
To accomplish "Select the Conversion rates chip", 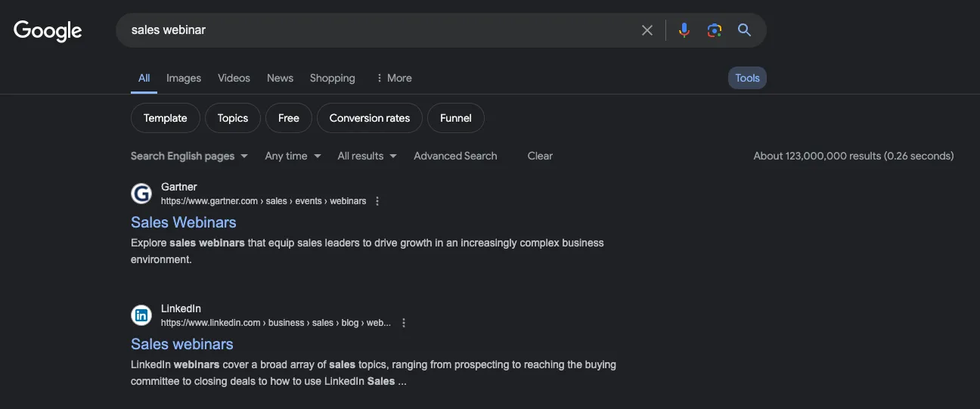I will (370, 118).
